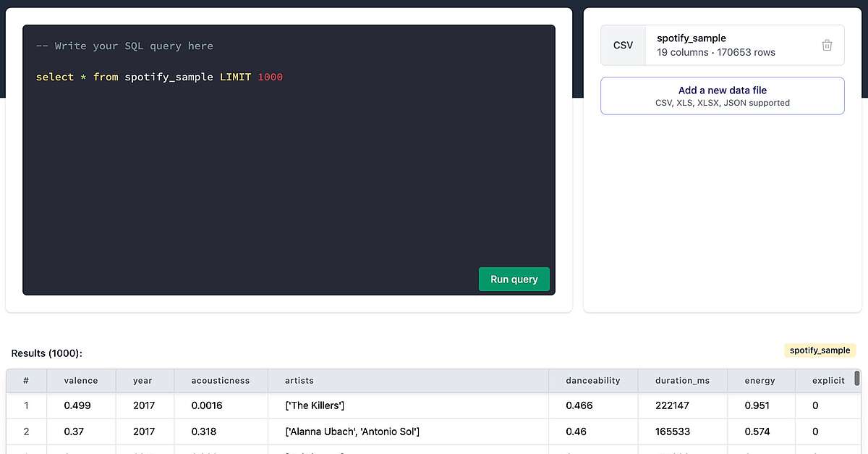Select the spotify_sample file entry

tap(723, 45)
